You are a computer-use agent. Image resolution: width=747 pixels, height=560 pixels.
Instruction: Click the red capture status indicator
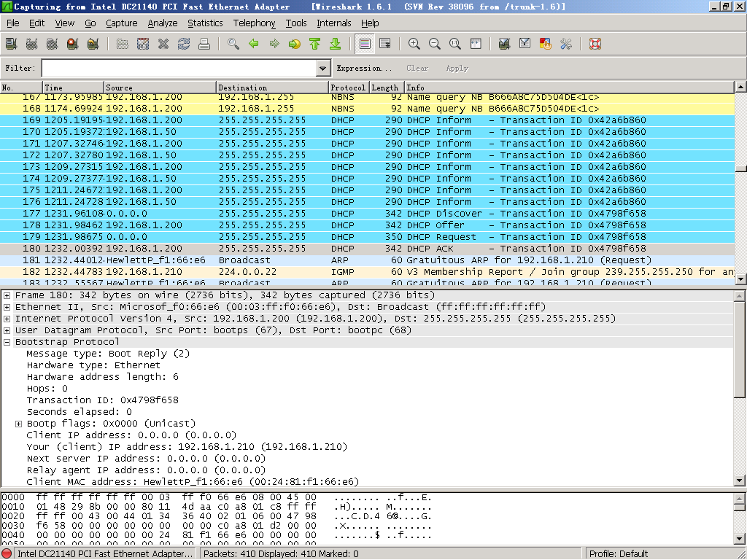[7, 553]
